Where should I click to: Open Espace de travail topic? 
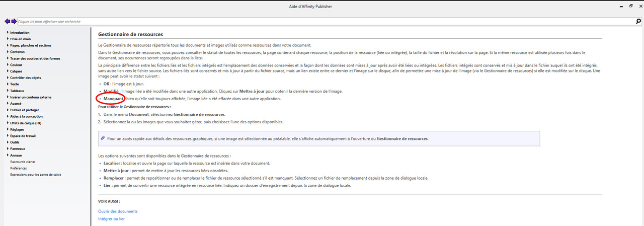click(x=23, y=136)
